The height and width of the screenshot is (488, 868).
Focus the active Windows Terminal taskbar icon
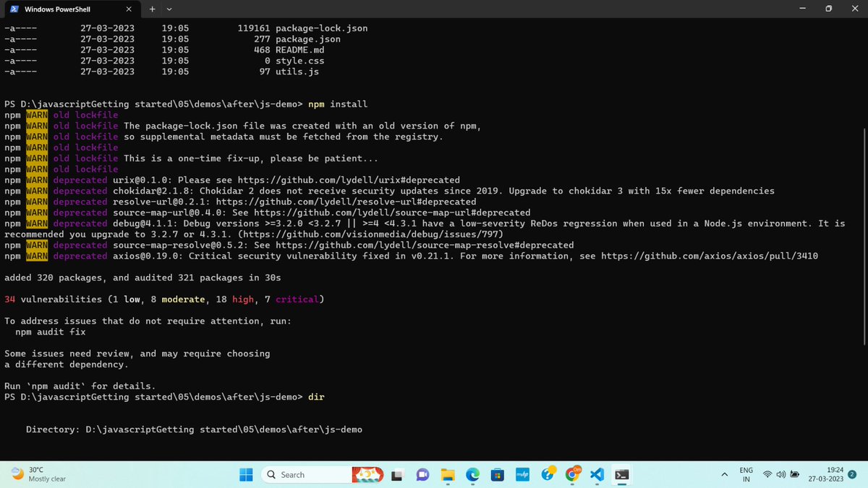click(621, 474)
